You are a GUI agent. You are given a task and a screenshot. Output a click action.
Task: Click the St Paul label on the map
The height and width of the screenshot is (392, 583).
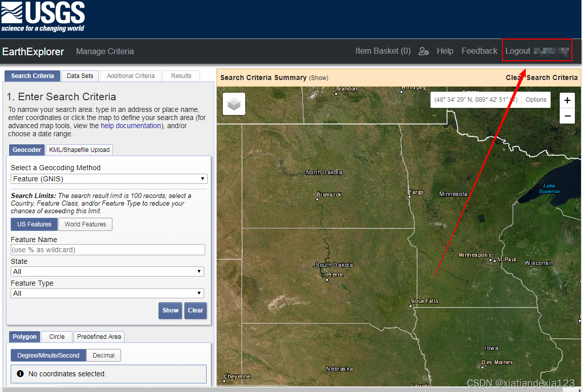pyautogui.click(x=507, y=259)
